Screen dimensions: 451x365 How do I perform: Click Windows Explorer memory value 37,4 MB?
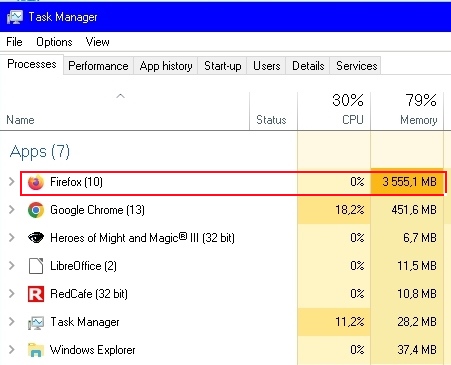pos(417,350)
